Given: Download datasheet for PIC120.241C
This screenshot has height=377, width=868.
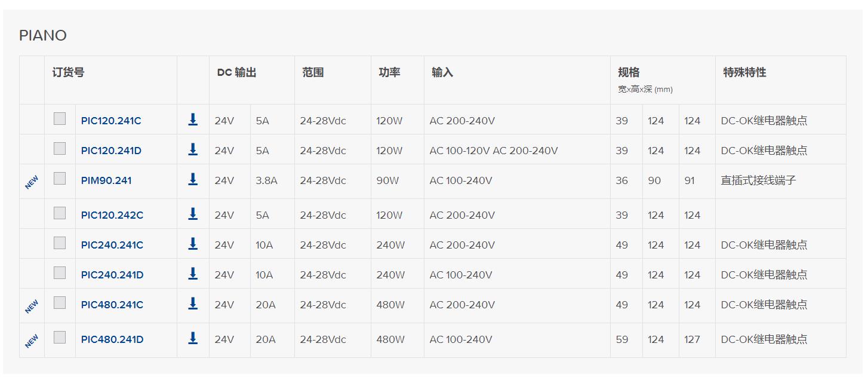Looking at the screenshot, I should point(193,119).
